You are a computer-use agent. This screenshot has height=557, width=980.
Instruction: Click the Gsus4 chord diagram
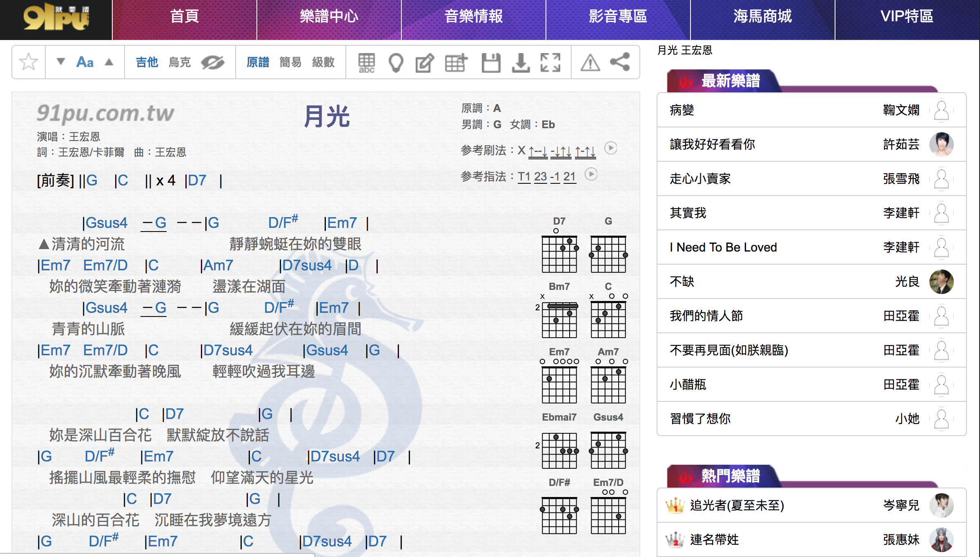click(x=608, y=441)
